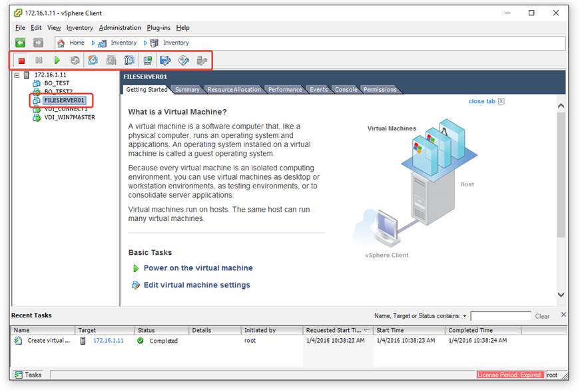Click the gray forward navigation arrow
Screen dimensions: 580x392
click(38, 43)
